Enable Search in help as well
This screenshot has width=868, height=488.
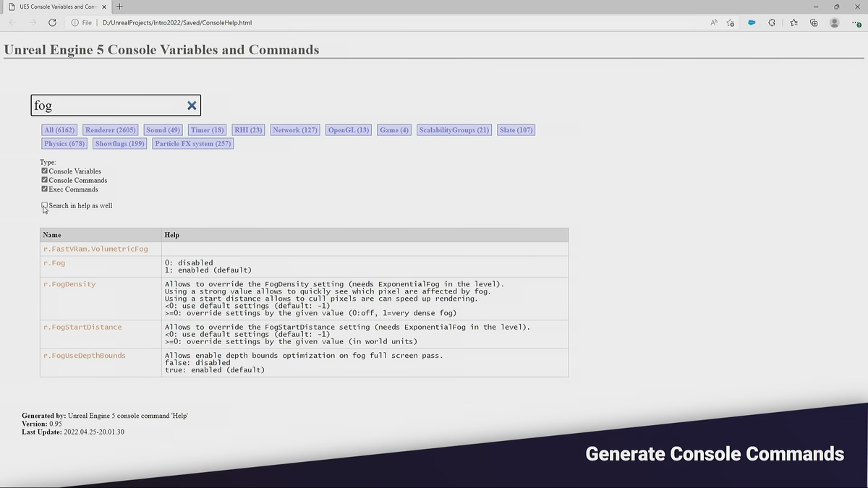(45, 205)
